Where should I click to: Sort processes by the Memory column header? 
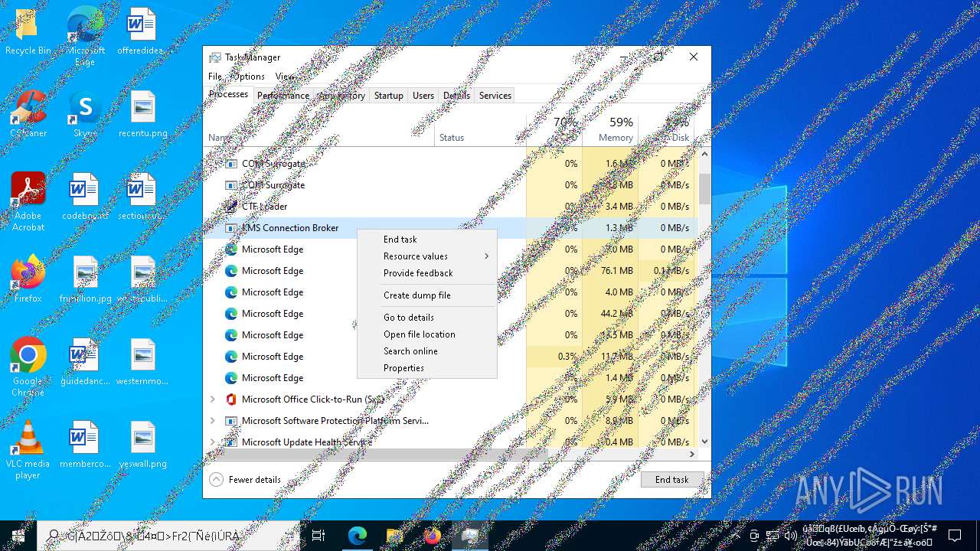(610, 129)
